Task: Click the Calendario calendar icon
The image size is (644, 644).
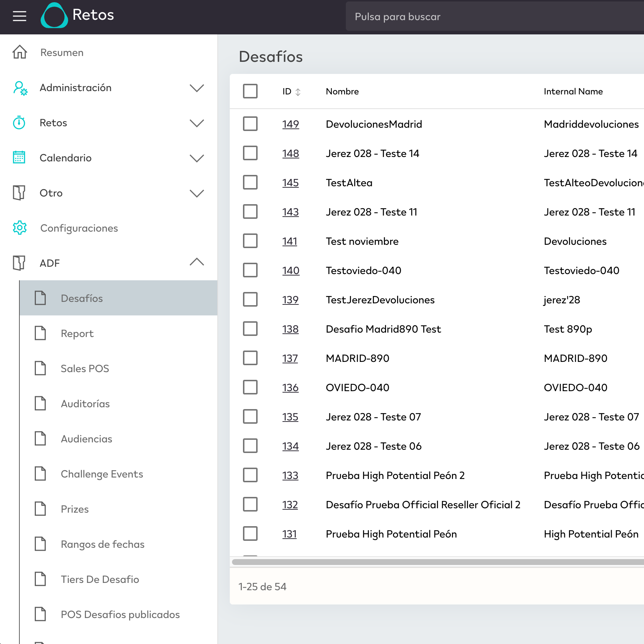Action: click(x=19, y=158)
